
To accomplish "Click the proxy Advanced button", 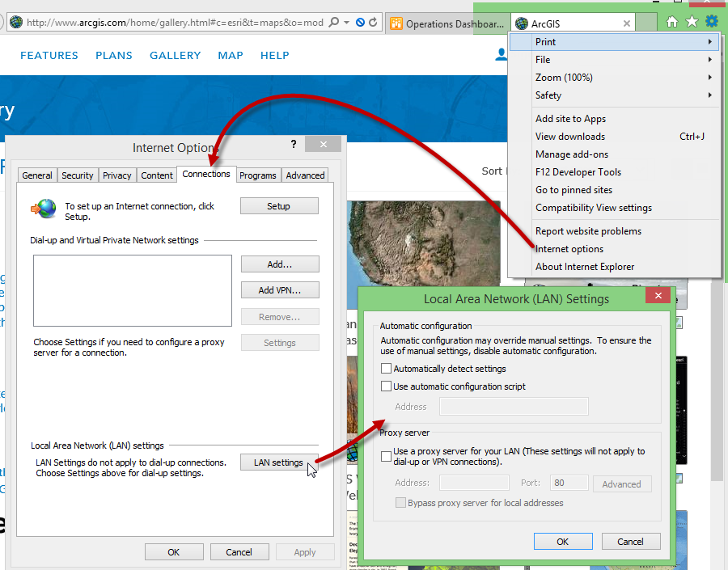I will [622, 483].
